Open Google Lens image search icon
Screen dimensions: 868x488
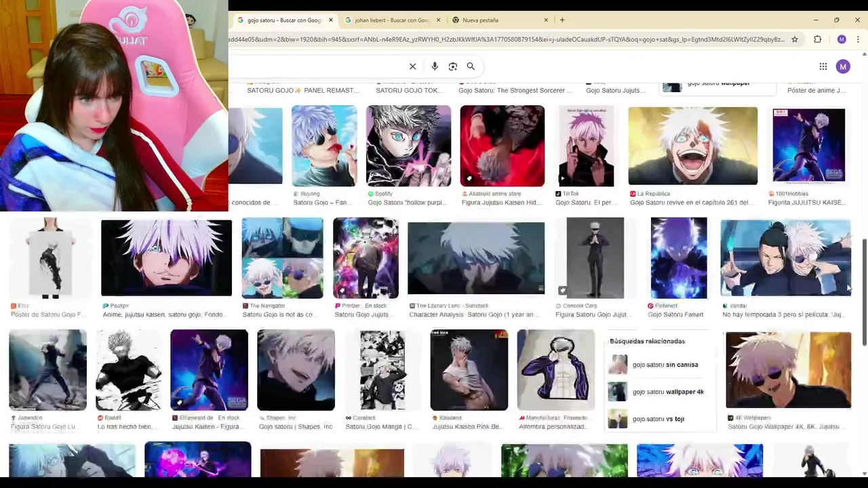click(453, 66)
